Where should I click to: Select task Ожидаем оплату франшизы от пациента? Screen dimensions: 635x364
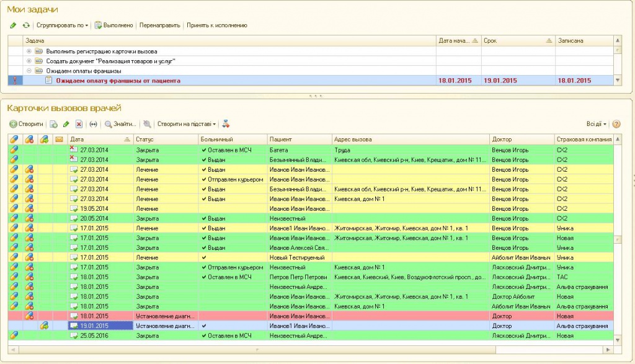click(x=311, y=81)
